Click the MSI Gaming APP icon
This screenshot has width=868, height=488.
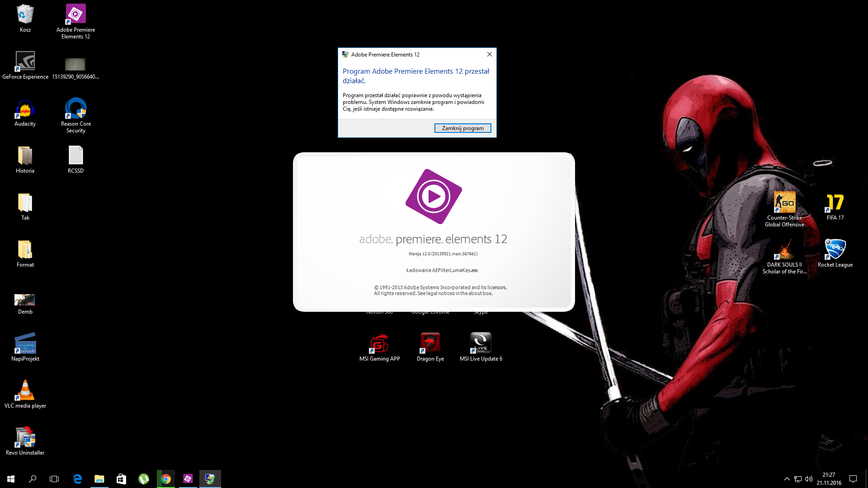coord(379,344)
